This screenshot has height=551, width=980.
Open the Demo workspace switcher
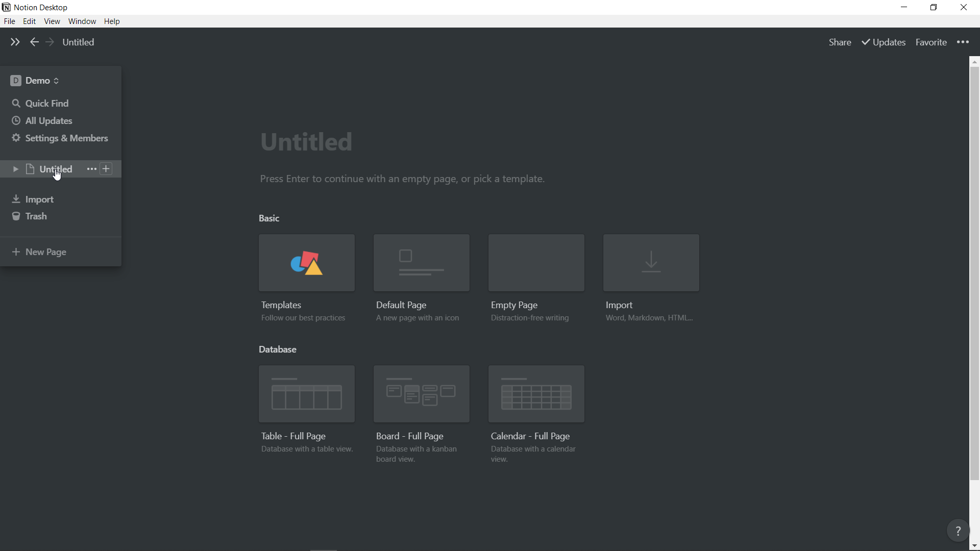(x=35, y=81)
